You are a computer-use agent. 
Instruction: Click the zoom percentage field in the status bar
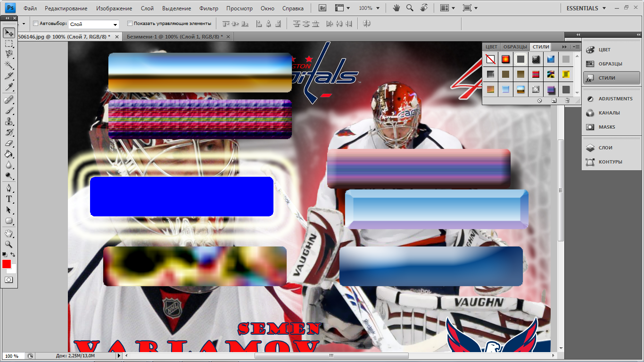pos(13,356)
